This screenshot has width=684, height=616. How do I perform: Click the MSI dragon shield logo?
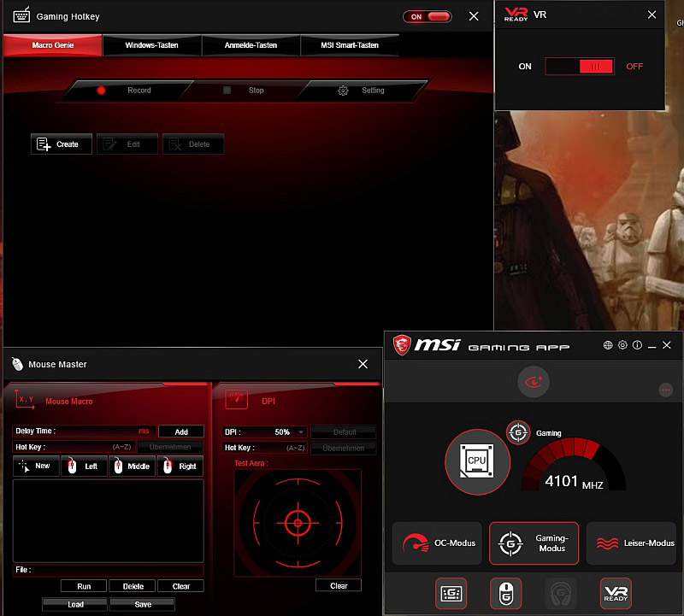click(x=402, y=345)
